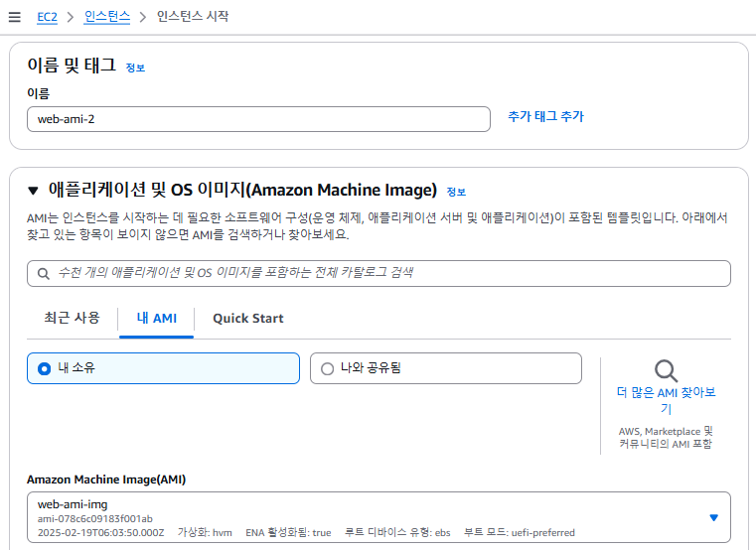Click the AMI dropdown arrow

[714, 517]
